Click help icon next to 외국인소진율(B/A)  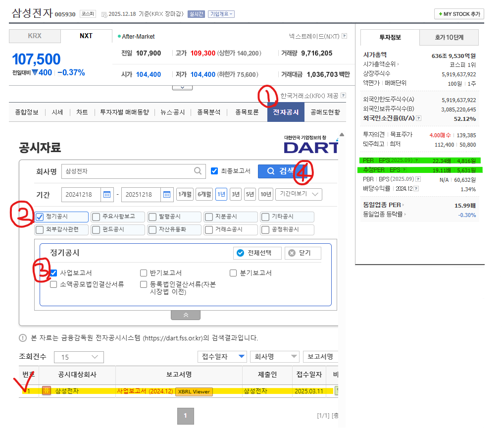tap(418, 118)
